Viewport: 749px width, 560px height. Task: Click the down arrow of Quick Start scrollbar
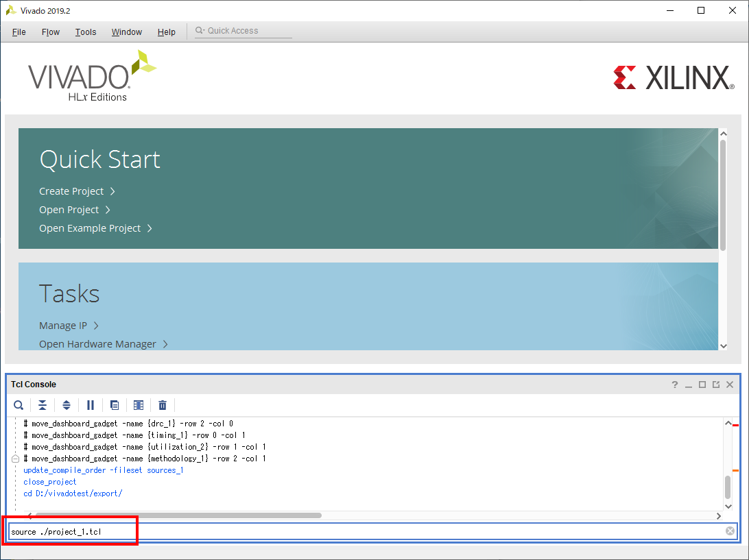pyautogui.click(x=723, y=345)
